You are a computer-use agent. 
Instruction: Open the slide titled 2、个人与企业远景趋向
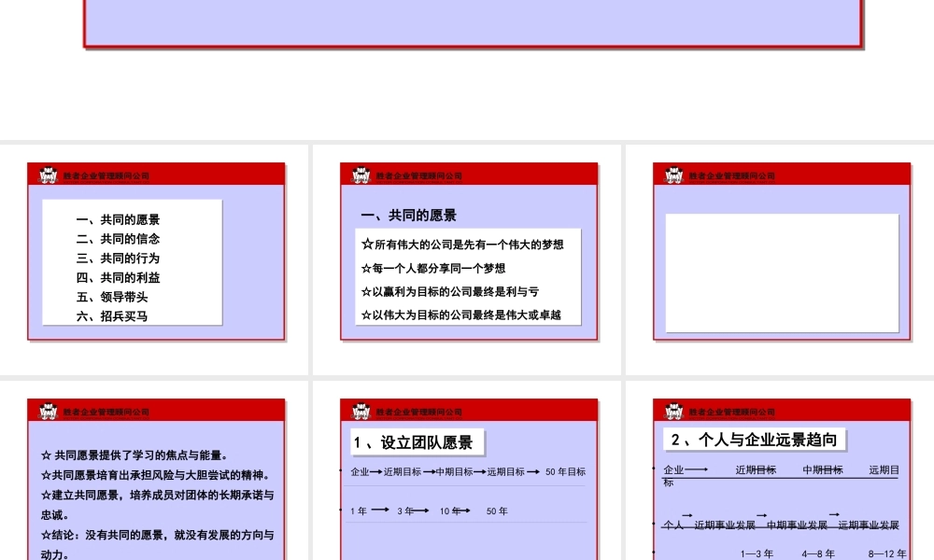pyautogui.click(x=782, y=479)
